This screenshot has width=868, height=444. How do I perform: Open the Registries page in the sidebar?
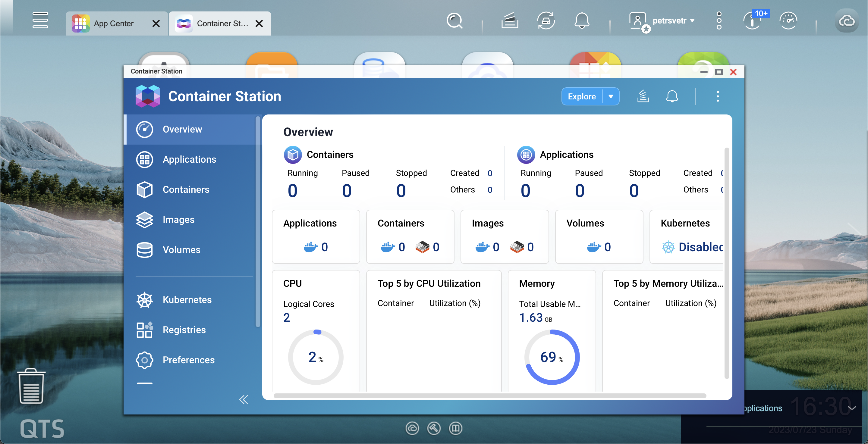point(184,330)
